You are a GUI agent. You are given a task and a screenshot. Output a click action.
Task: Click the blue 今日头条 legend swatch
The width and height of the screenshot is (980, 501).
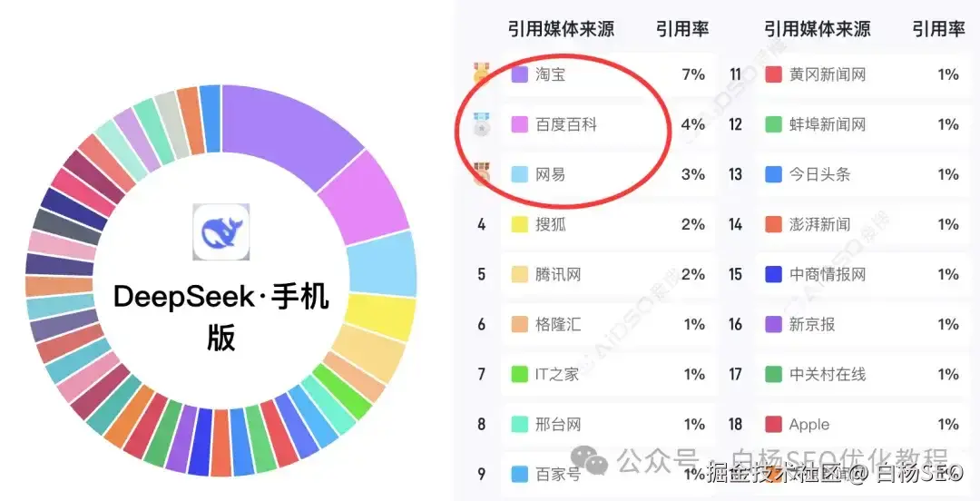tap(774, 174)
